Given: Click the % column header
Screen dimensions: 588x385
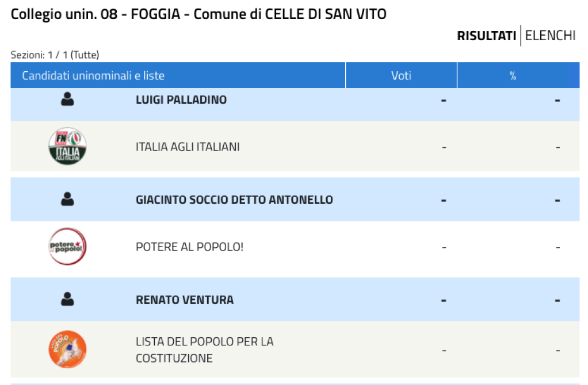Looking at the screenshot, I should pos(513,75).
